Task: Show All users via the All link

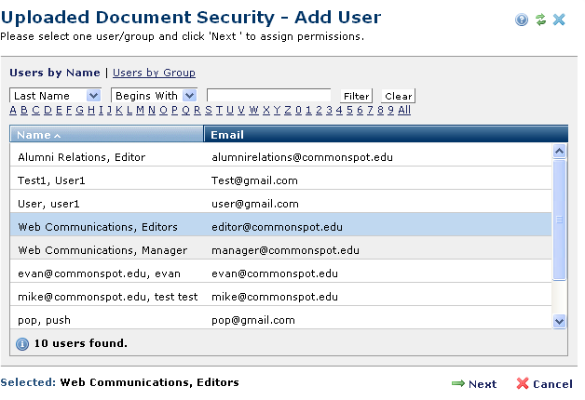Action: pyautogui.click(x=404, y=110)
